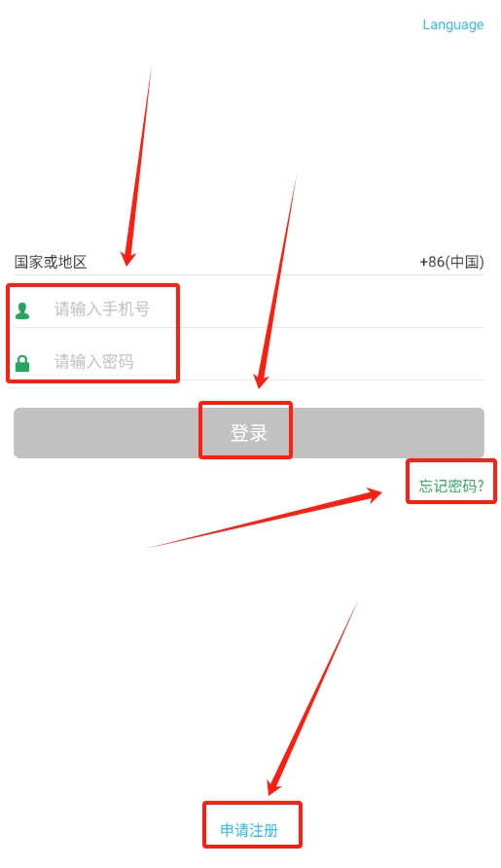Click the red arrow pointing at 登录
The width and height of the screenshot is (501, 868).
275,282
